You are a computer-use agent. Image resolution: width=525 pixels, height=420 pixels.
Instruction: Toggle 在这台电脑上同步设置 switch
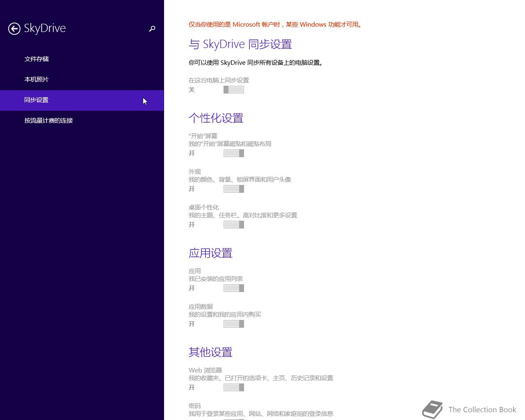pyautogui.click(x=234, y=90)
